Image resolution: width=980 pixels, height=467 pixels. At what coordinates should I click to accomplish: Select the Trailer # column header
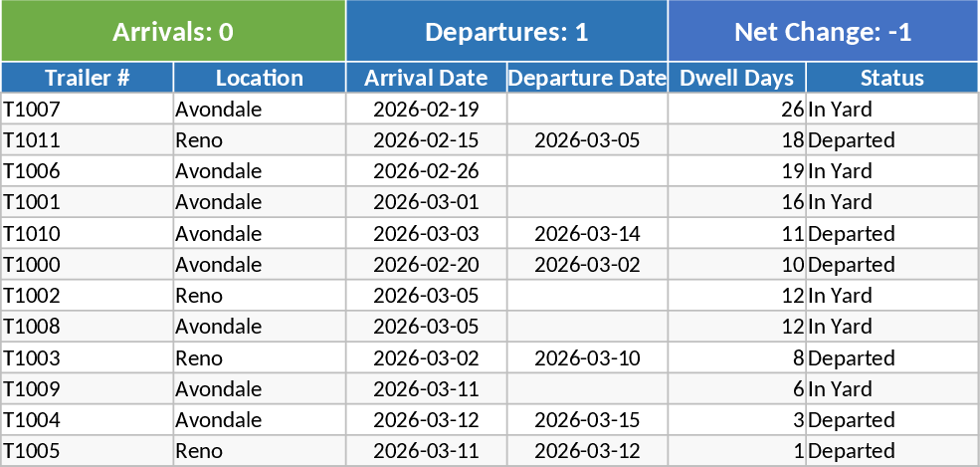coord(88,78)
